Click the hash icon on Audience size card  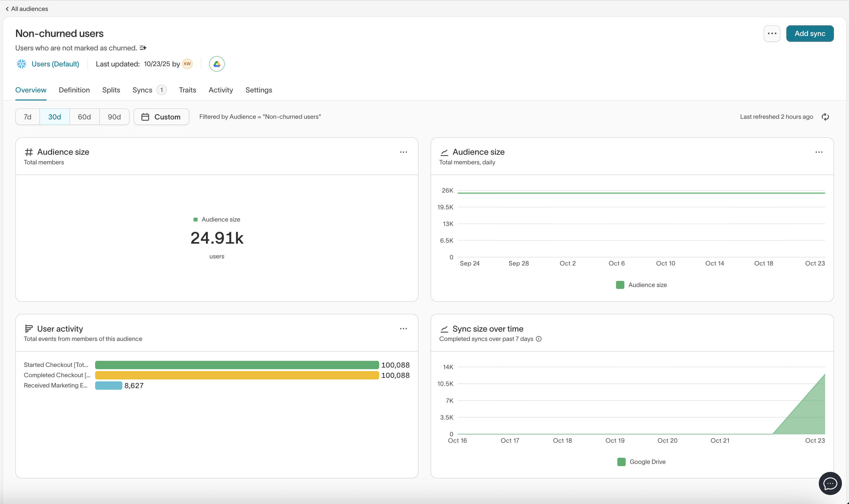tap(29, 152)
